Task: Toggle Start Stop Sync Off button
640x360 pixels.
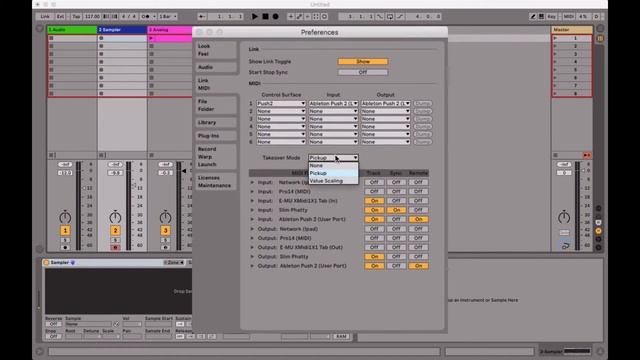Action: point(363,72)
